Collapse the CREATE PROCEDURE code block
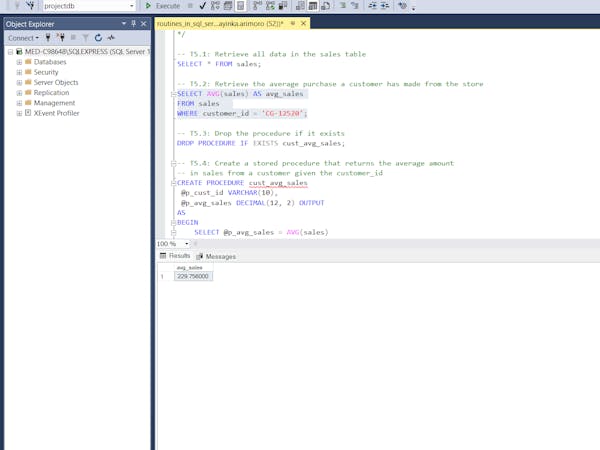Viewport: 600px width, 450px height. tap(173, 183)
